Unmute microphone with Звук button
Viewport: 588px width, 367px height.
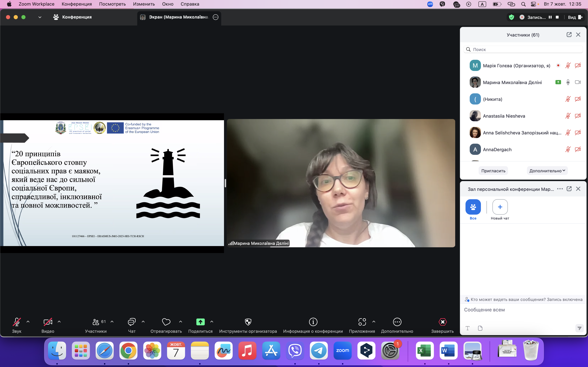(x=16, y=322)
